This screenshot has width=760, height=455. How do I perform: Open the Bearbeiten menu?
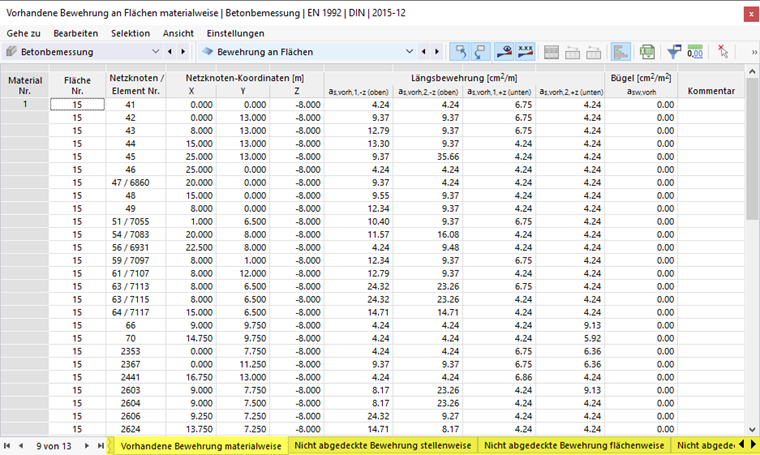coord(76,33)
